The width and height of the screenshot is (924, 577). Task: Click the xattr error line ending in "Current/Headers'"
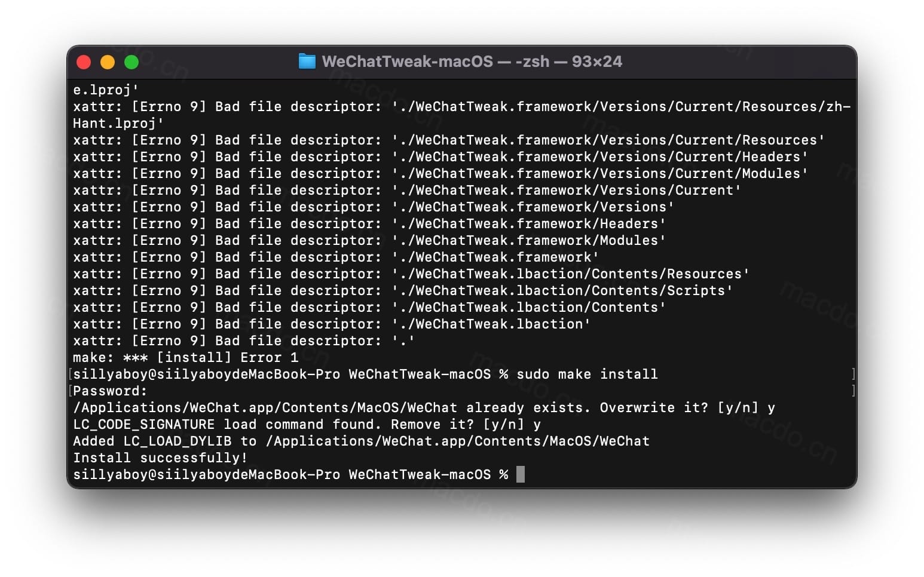coord(440,156)
